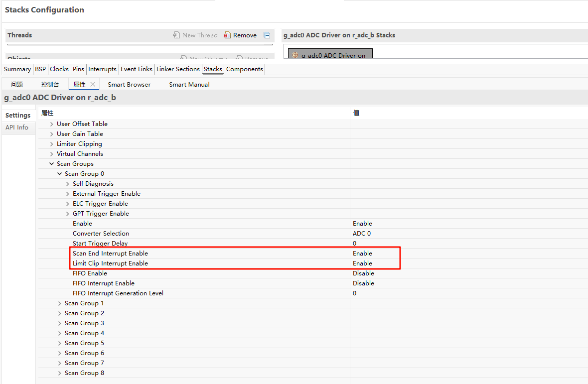This screenshot has height=384, width=588.
Task: Expand GPT Trigger Enable options
Action: tap(68, 214)
